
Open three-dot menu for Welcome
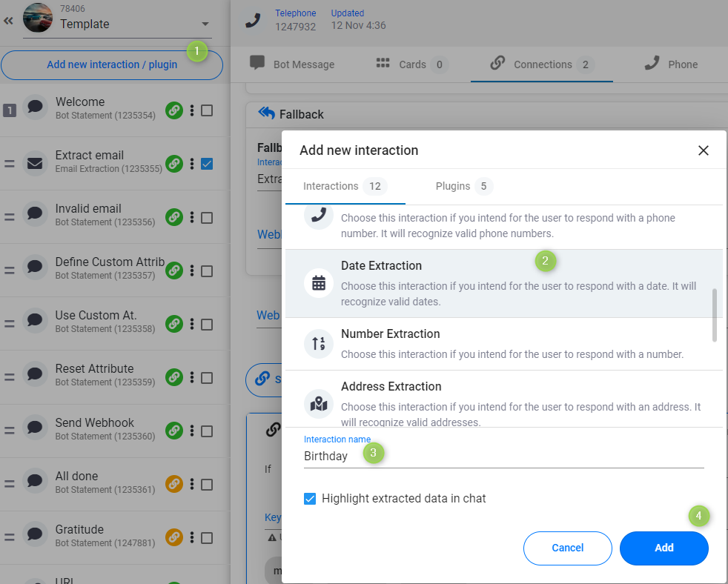click(192, 110)
